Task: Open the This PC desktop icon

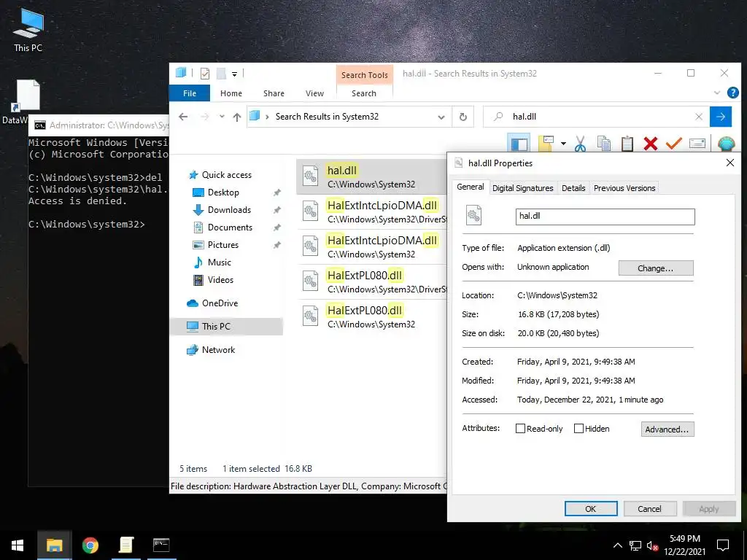Action: click(28, 29)
